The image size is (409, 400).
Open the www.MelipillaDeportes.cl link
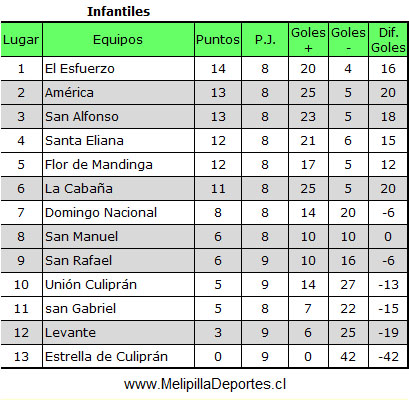pyautogui.click(x=205, y=384)
